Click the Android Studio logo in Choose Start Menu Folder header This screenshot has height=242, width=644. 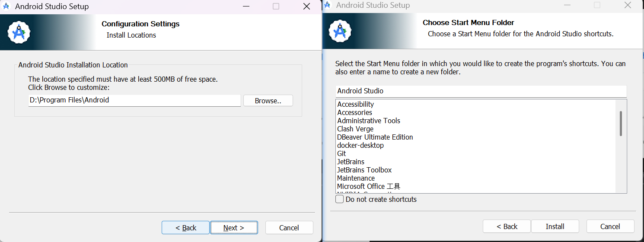click(x=340, y=31)
